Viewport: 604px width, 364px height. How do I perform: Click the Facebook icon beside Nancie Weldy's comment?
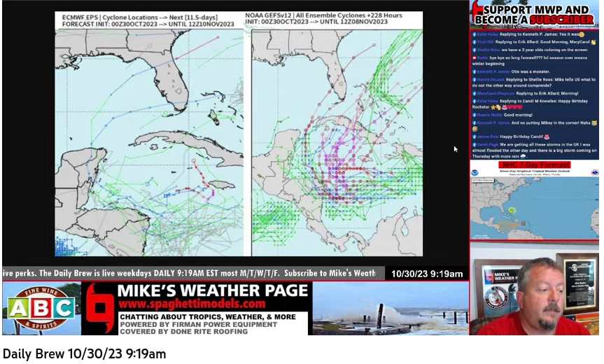pos(475,115)
